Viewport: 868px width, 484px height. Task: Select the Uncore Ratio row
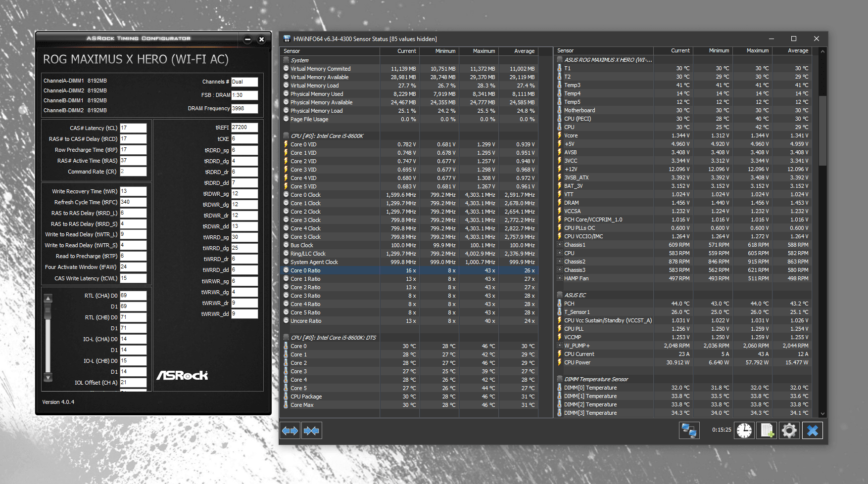(409, 321)
